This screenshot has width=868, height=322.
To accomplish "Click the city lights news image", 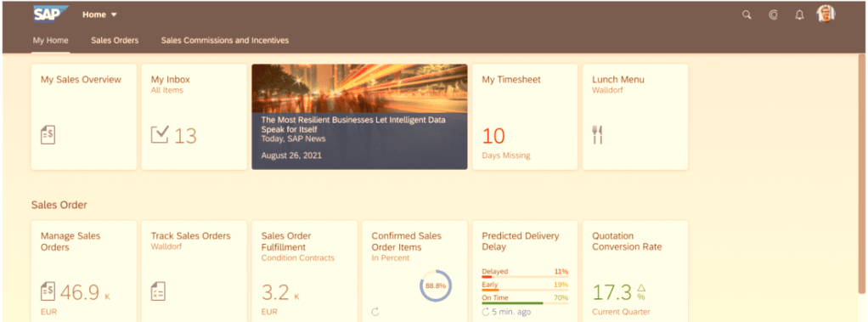I will (x=359, y=88).
